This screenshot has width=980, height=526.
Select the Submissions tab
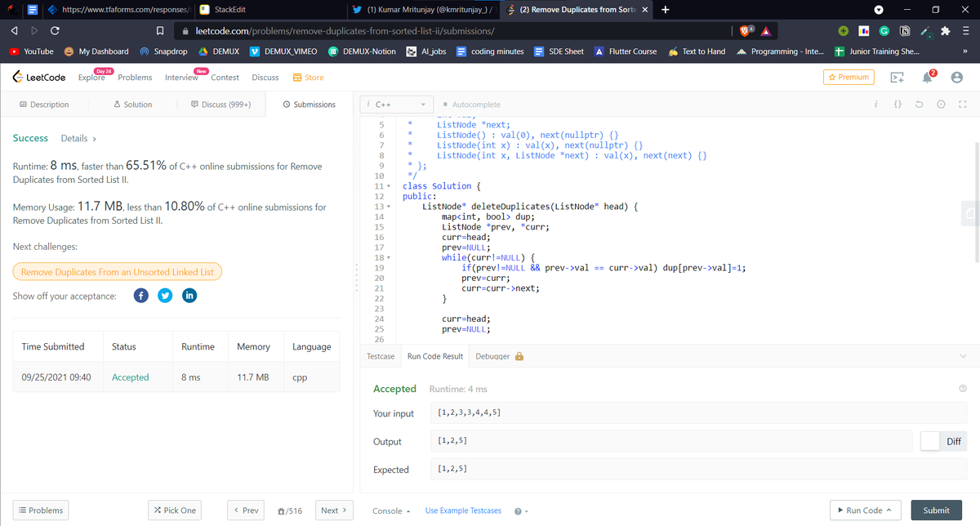tap(309, 105)
